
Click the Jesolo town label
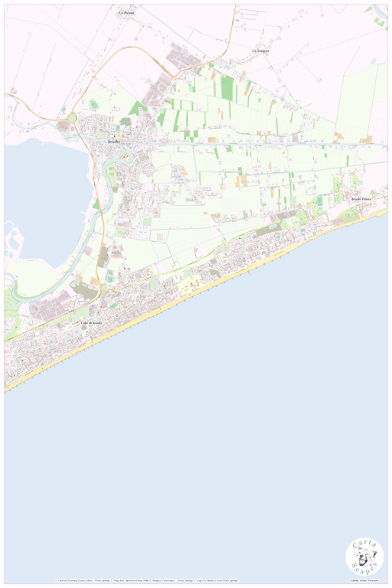[113, 142]
